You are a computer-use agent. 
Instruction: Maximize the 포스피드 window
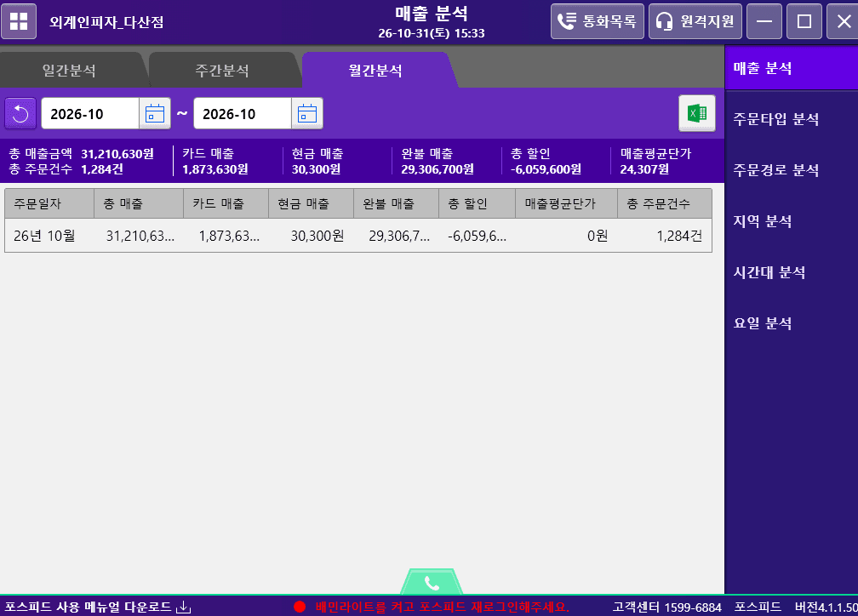point(804,21)
